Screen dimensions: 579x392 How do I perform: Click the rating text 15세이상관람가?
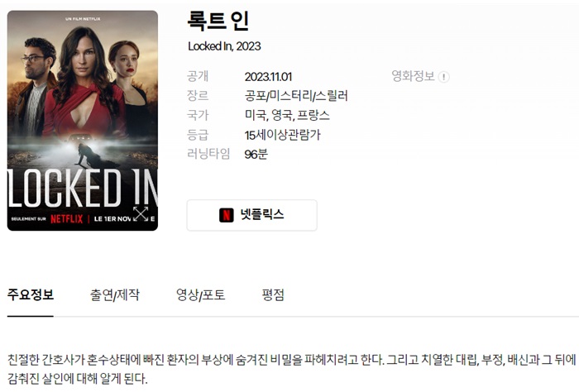(283, 135)
